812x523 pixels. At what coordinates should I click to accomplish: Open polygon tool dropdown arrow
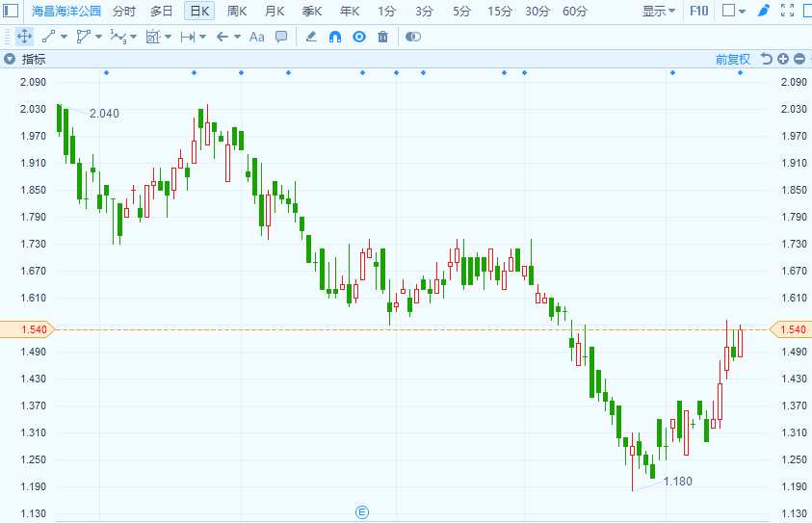click(98, 37)
